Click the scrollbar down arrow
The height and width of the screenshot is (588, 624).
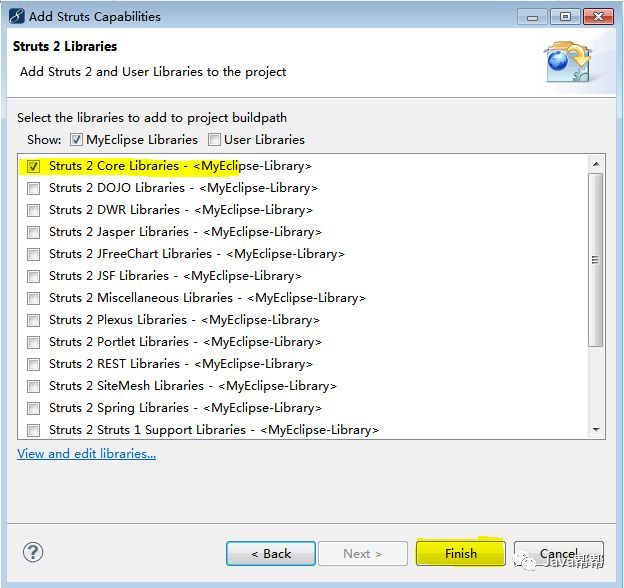click(596, 429)
